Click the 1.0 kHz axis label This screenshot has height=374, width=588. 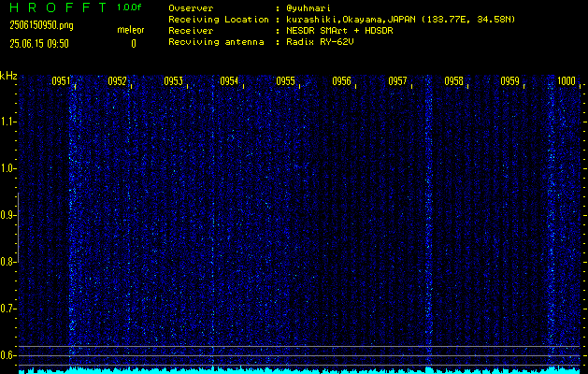7,168
